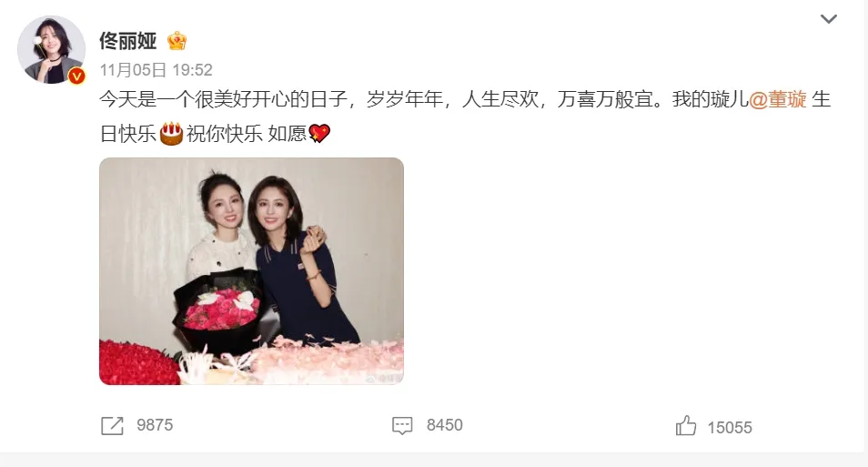Open the 佟丽娅 username link
This screenshot has height=467, width=868.
click(x=128, y=40)
